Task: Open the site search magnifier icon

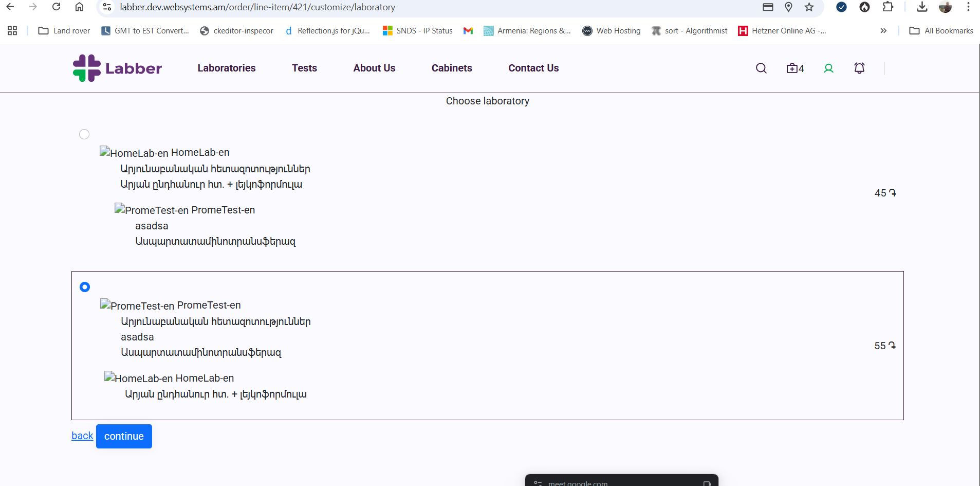Action: [761, 68]
